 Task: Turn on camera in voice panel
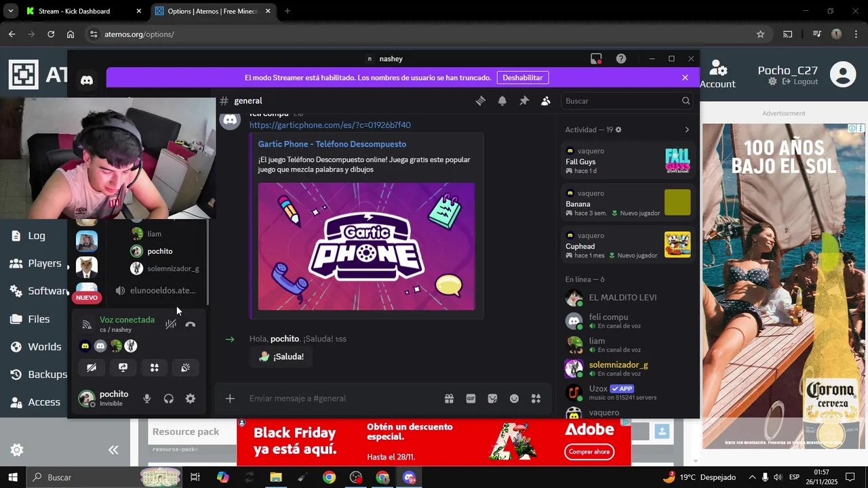(92, 367)
